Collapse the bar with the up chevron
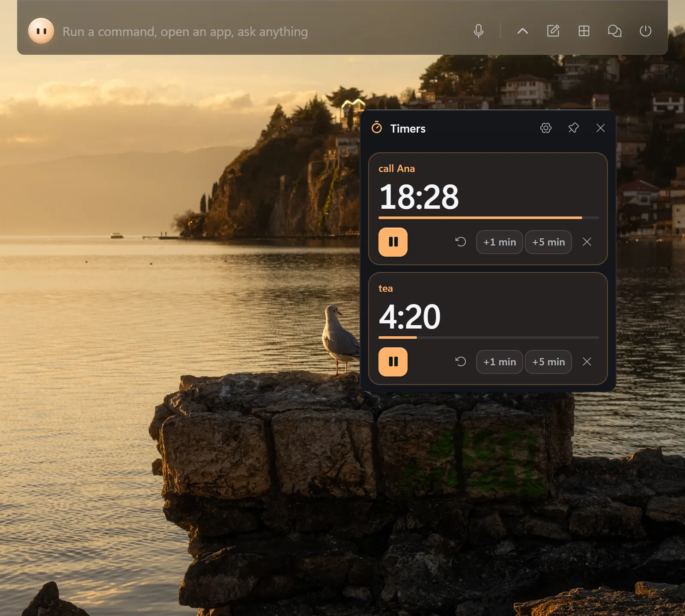 522,31
